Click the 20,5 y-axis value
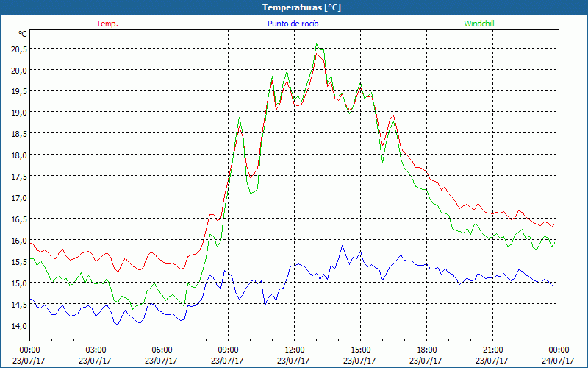Screen dimensions: 588x368 (19, 49)
